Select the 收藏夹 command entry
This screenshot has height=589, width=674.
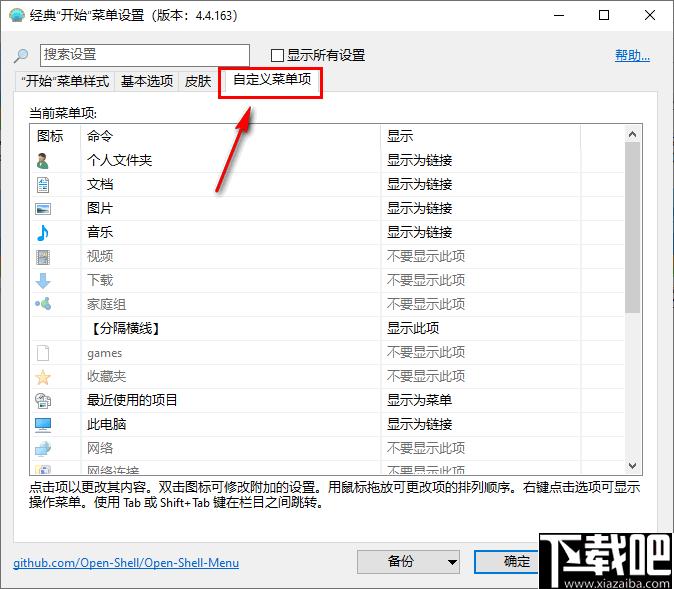click(x=107, y=377)
